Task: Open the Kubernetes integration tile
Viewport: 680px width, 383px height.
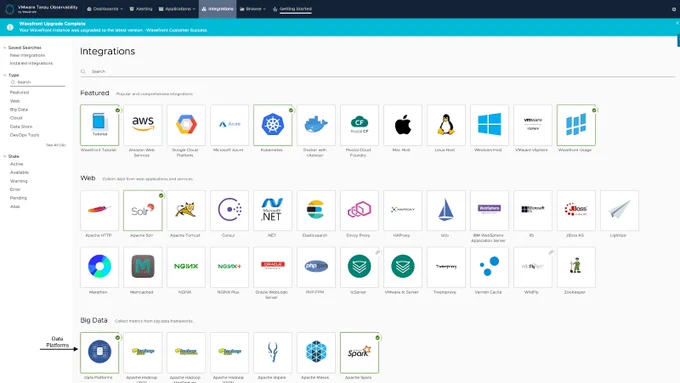Action: pos(273,125)
